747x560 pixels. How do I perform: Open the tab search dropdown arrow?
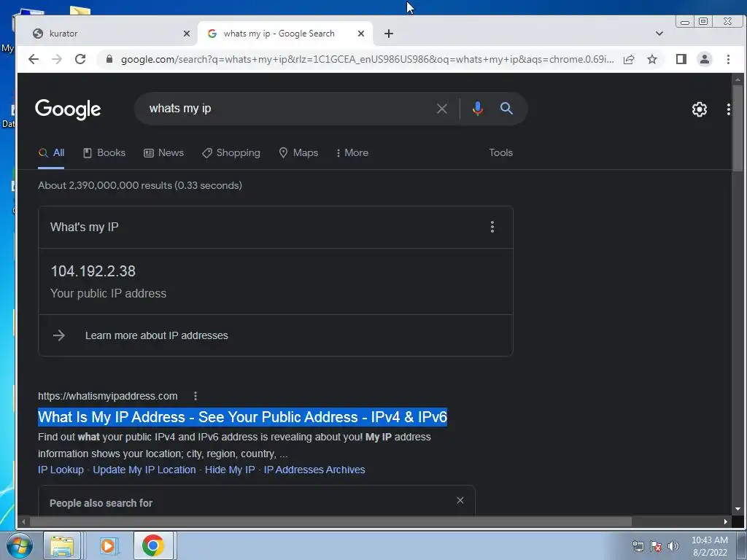coord(659,34)
